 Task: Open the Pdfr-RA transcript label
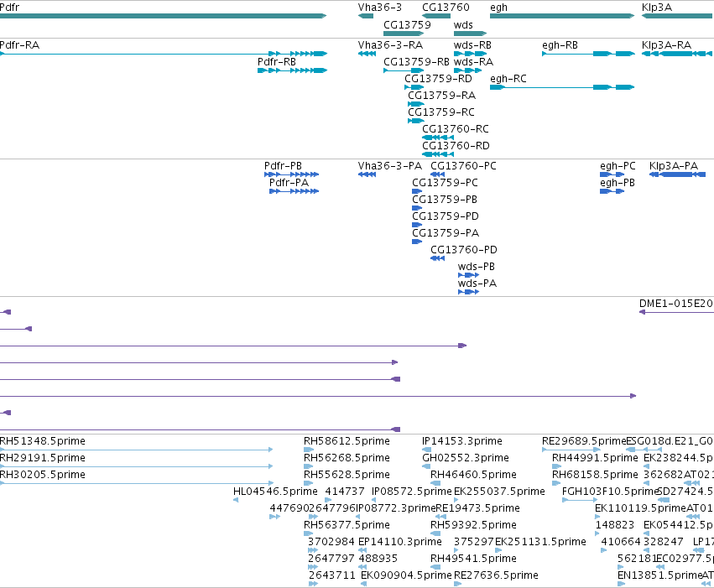click(19, 45)
